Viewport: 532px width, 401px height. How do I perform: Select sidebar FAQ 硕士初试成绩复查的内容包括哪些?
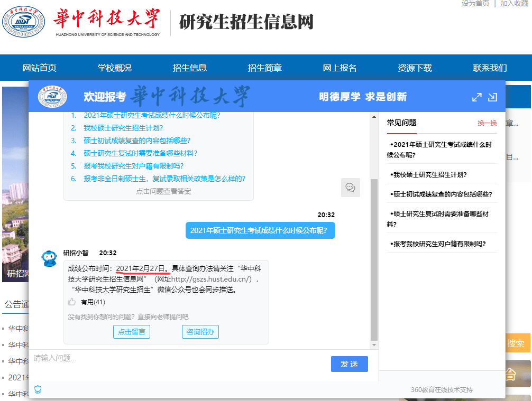pyautogui.click(x=441, y=194)
